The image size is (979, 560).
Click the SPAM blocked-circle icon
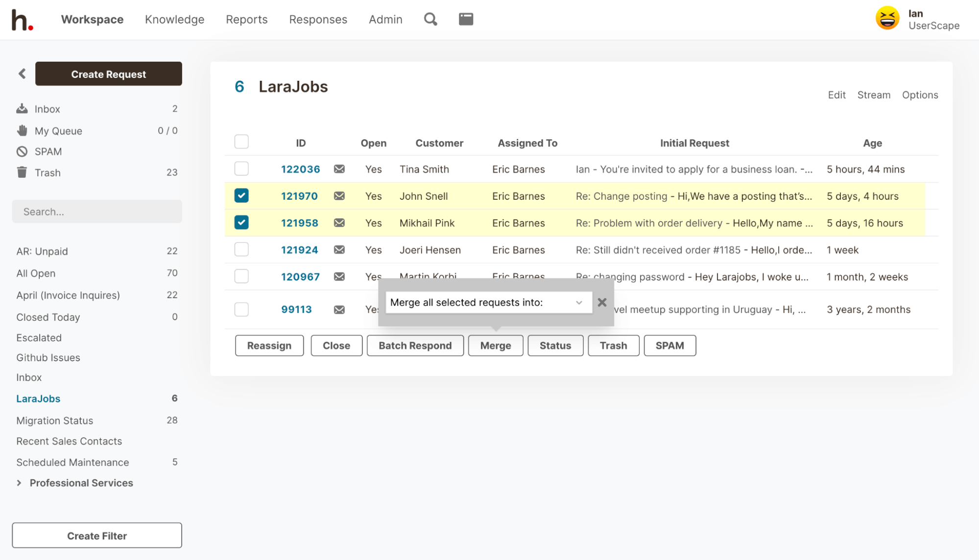pos(22,152)
